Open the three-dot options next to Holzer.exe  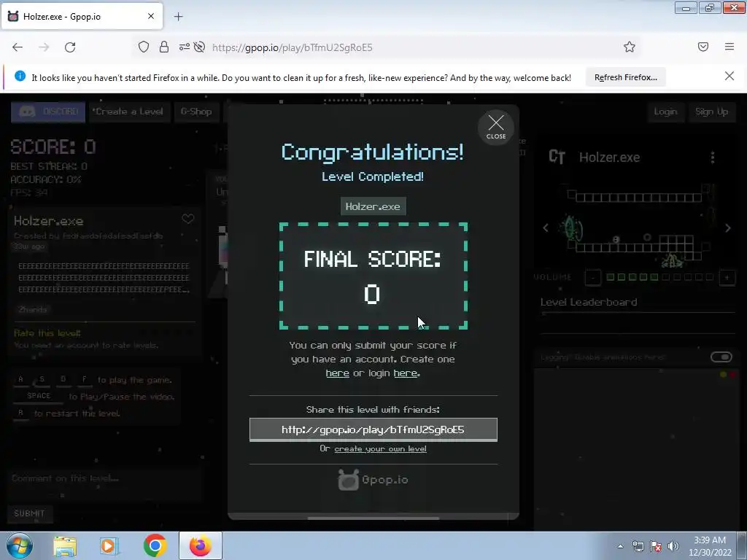tap(712, 157)
